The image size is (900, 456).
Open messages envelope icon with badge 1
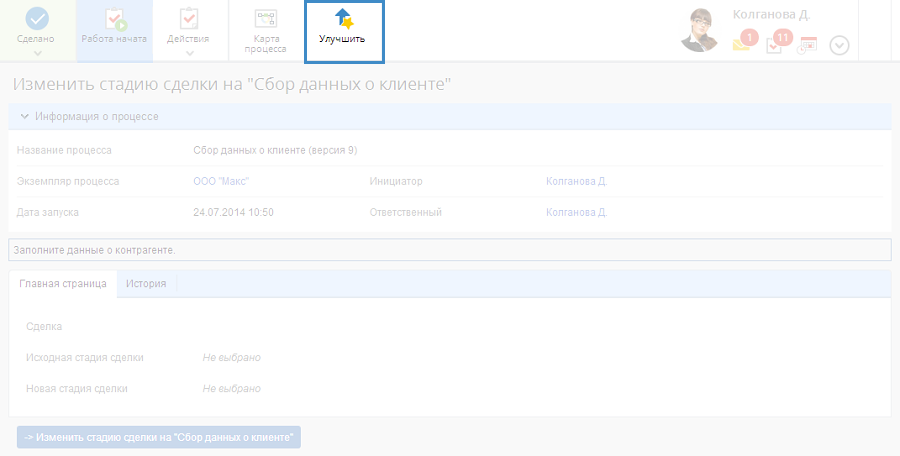click(x=742, y=43)
